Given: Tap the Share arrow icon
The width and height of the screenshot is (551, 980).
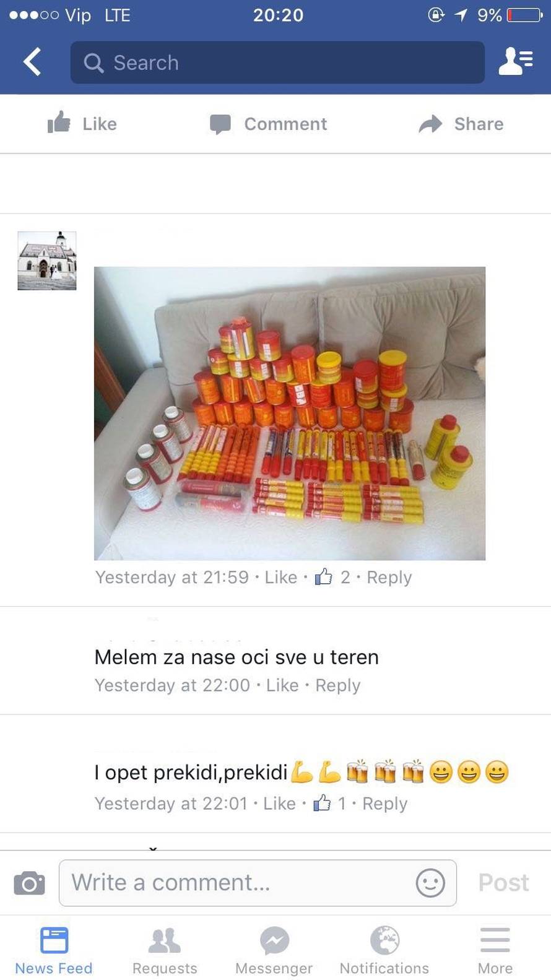Looking at the screenshot, I should tap(430, 124).
